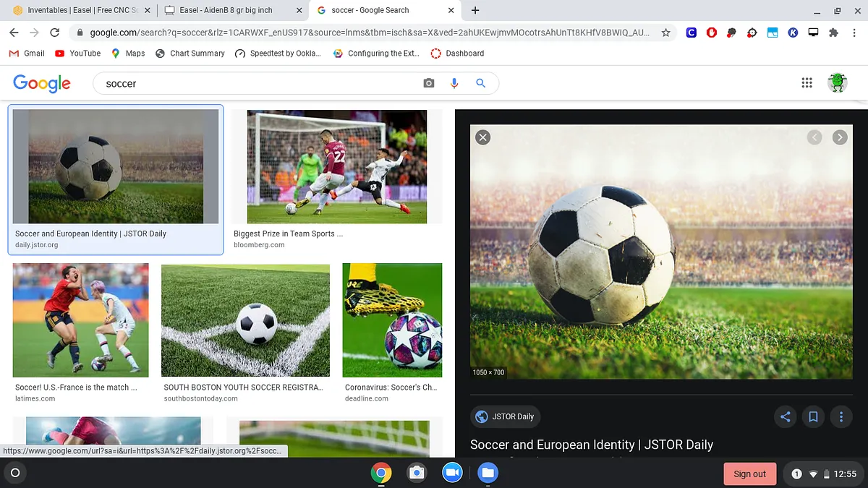Launch Files app from the shelf
This screenshot has width=868, height=488.
click(x=488, y=473)
